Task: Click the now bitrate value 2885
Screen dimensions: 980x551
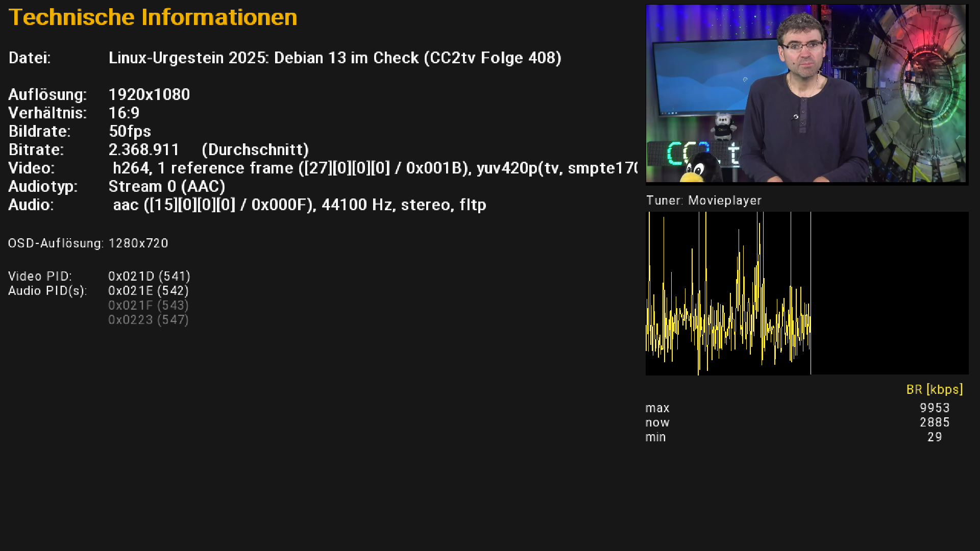Action: point(934,422)
